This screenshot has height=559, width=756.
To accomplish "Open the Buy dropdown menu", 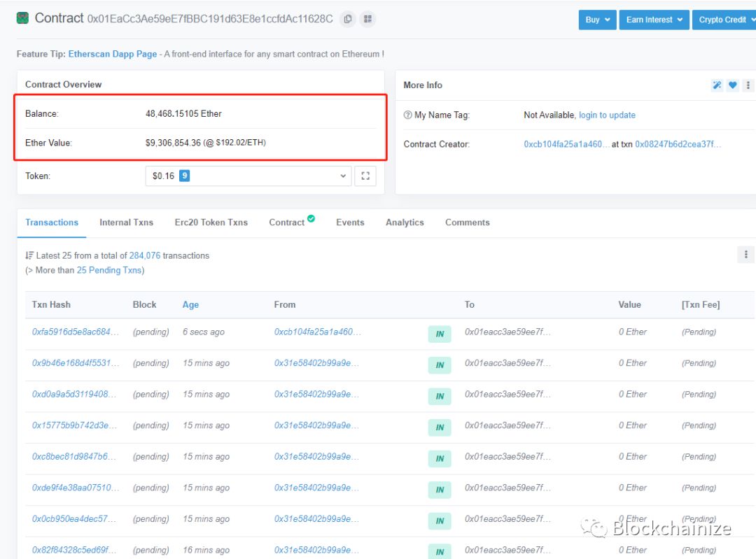I will (x=597, y=20).
